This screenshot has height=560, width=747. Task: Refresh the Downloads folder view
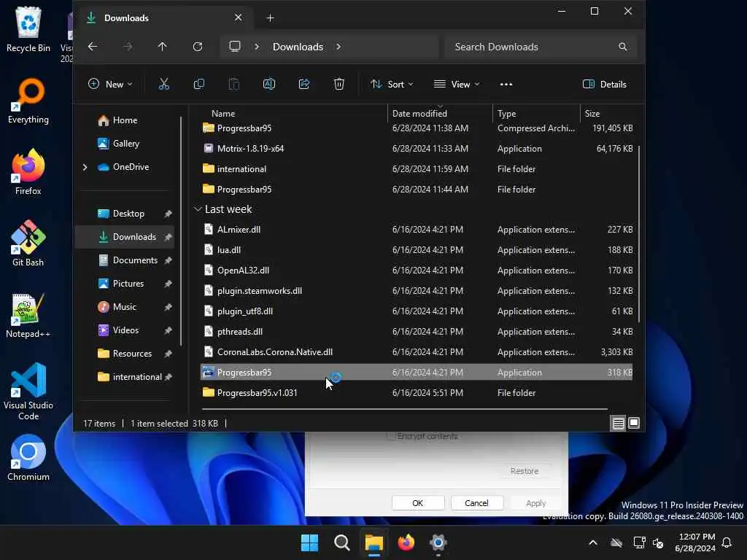coord(198,47)
